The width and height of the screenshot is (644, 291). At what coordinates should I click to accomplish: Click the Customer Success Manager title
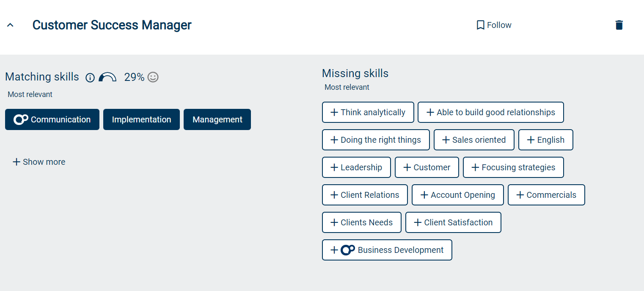112,25
